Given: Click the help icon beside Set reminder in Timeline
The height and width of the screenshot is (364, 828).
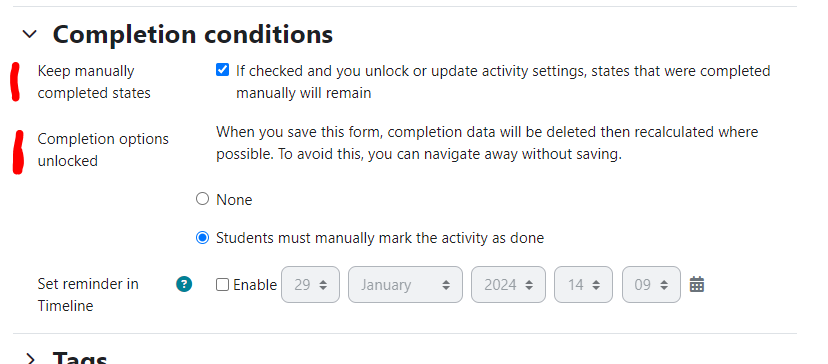Looking at the screenshot, I should [184, 284].
